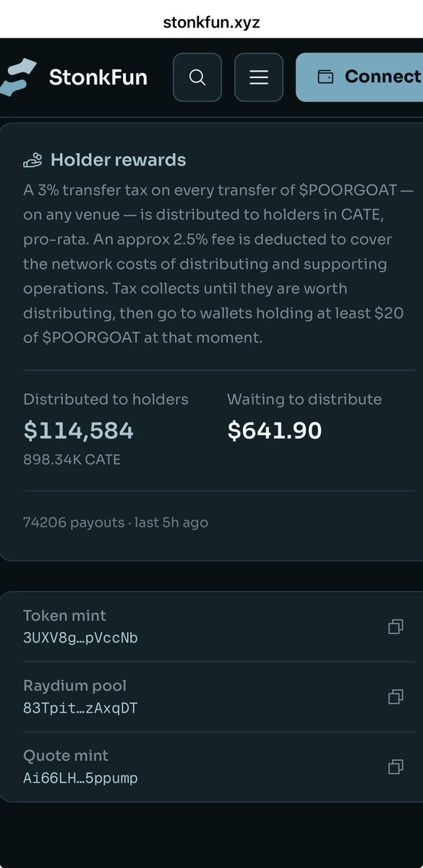Click the StonkFun logo icon

pos(16,77)
